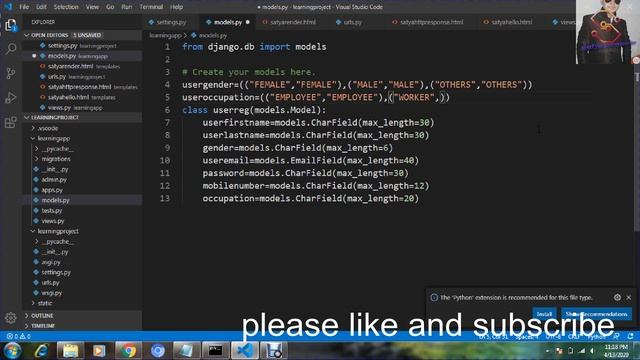Open settings.py in learningproject tree
The width and height of the screenshot is (640, 360).
coord(56,272)
